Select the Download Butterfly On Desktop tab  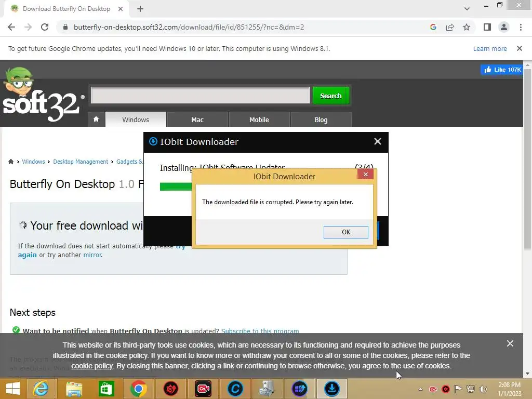click(66, 9)
